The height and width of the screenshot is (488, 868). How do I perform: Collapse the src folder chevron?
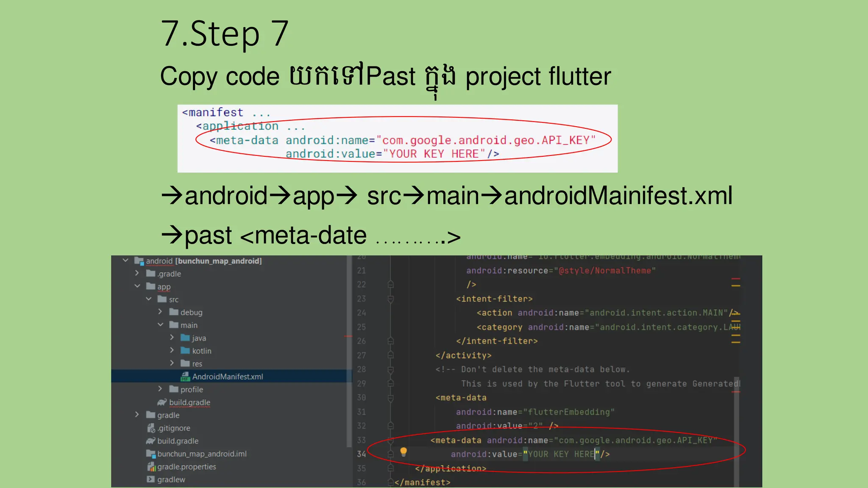[149, 299]
